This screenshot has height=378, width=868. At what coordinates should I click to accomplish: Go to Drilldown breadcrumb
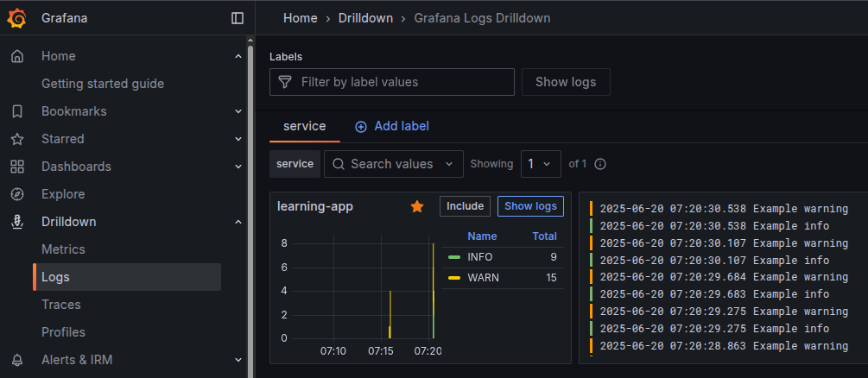tap(366, 18)
